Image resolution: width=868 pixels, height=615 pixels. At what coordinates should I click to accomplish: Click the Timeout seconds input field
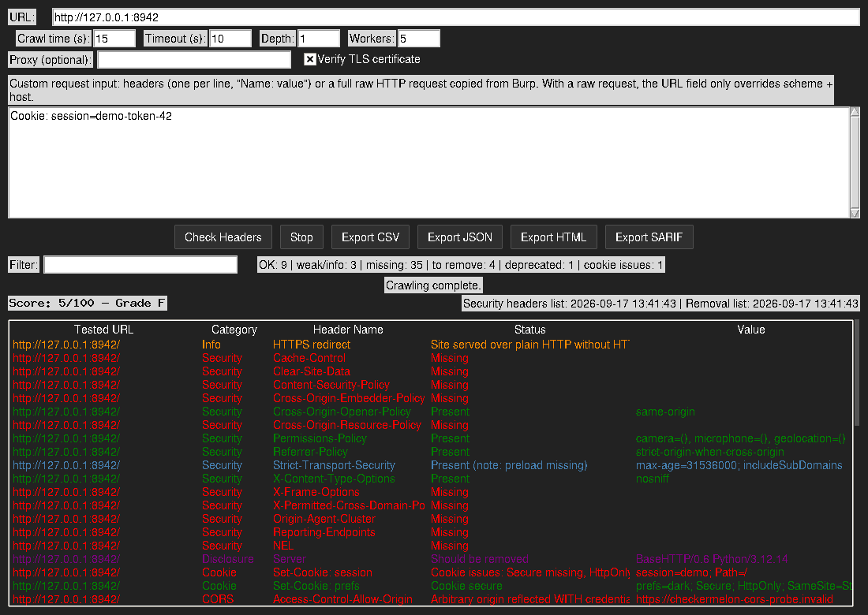[x=231, y=39]
